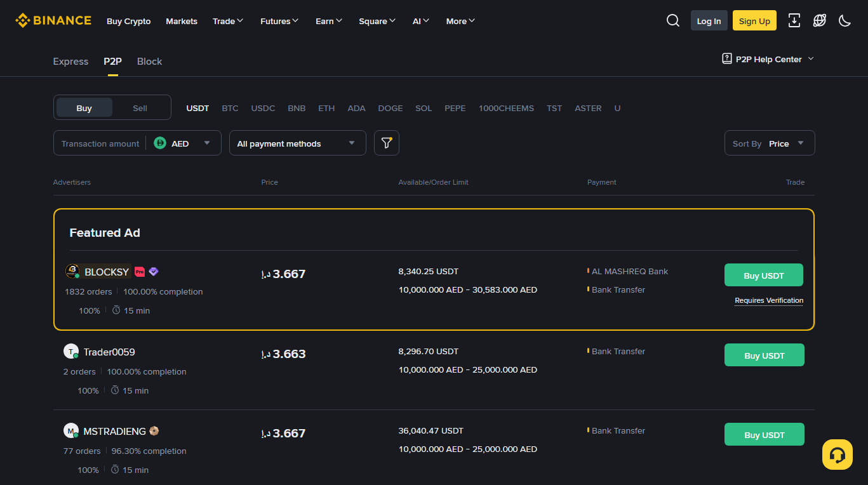This screenshot has width=868, height=485.
Task: Select the U coin tab
Action: pos(617,108)
